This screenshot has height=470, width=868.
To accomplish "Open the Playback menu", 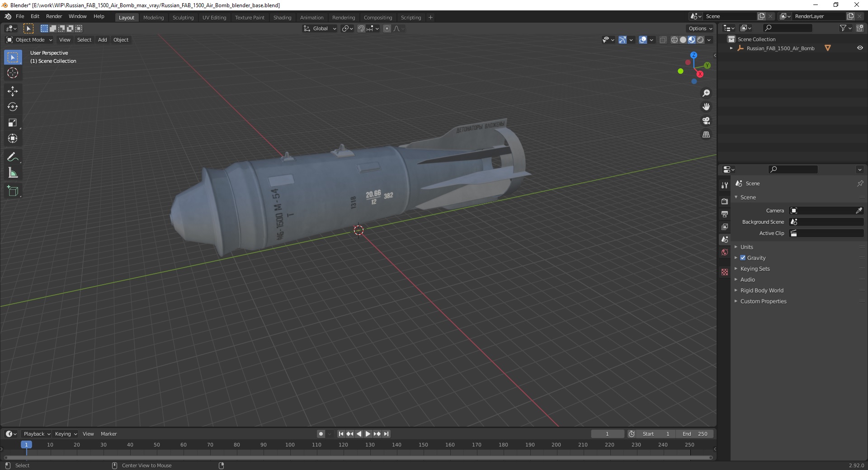I will point(37,434).
